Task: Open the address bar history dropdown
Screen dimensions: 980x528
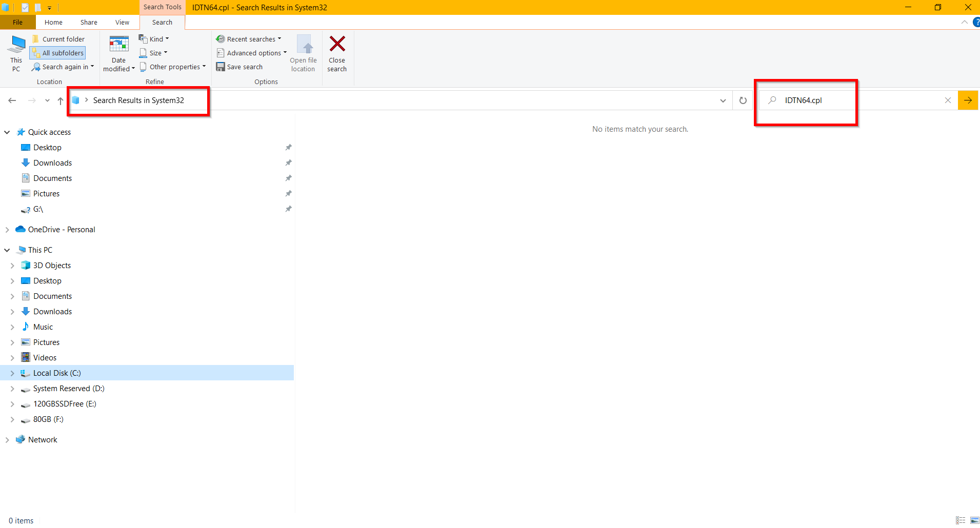Action: [x=723, y=100]
